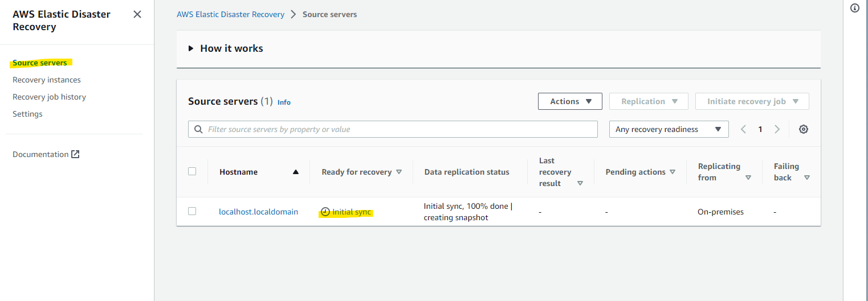This screenshot has height=301, width=868.
Task: Sort by Hostname using the arrow icon
Action: pos(295,172)
